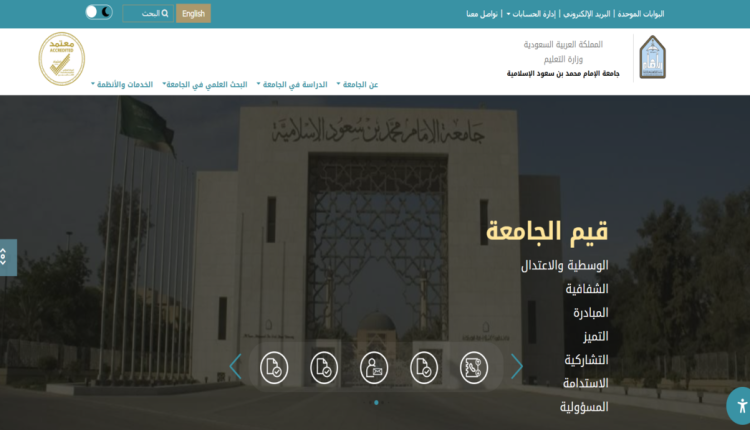The image size is (750, 430).
Task: Open the side tab on left edge
Action: click(x=8, y=257)
